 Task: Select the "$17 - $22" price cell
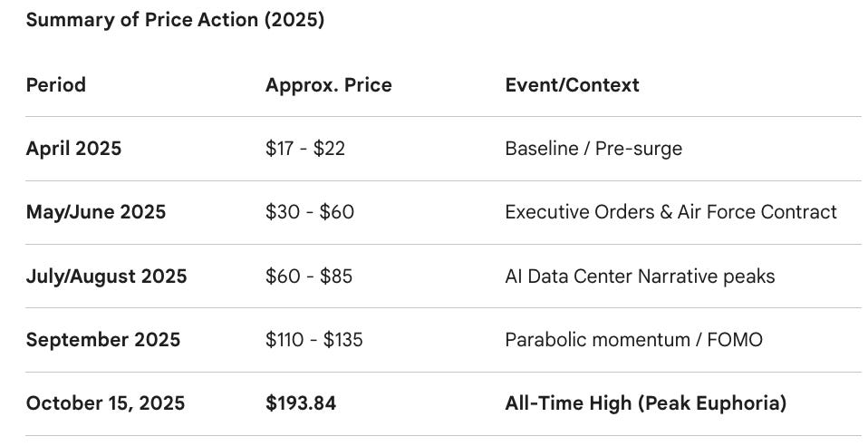(304, 149)
